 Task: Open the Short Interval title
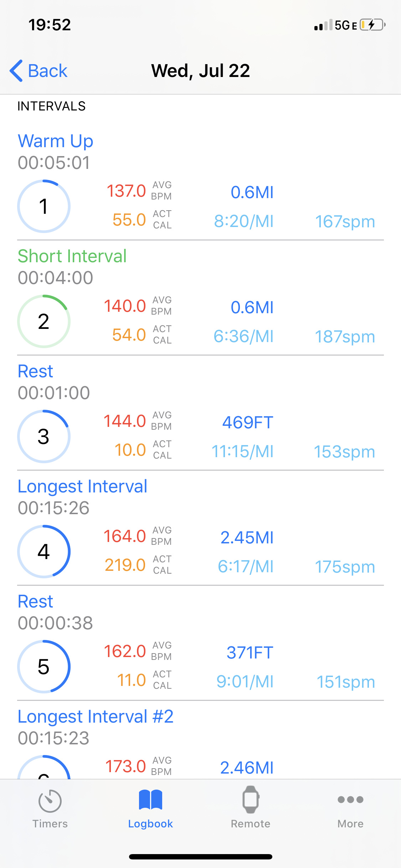pyautogui.click(x=72, y=256)
